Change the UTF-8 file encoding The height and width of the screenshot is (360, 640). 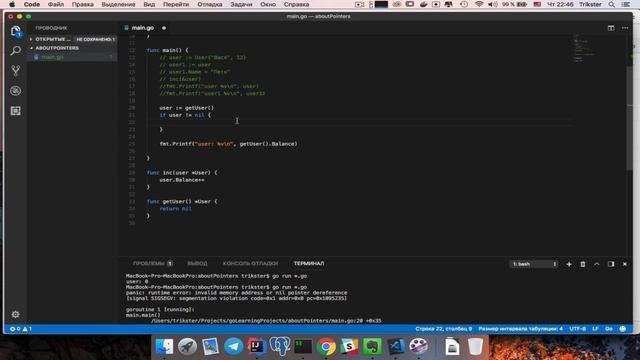[x=577, y=329]
